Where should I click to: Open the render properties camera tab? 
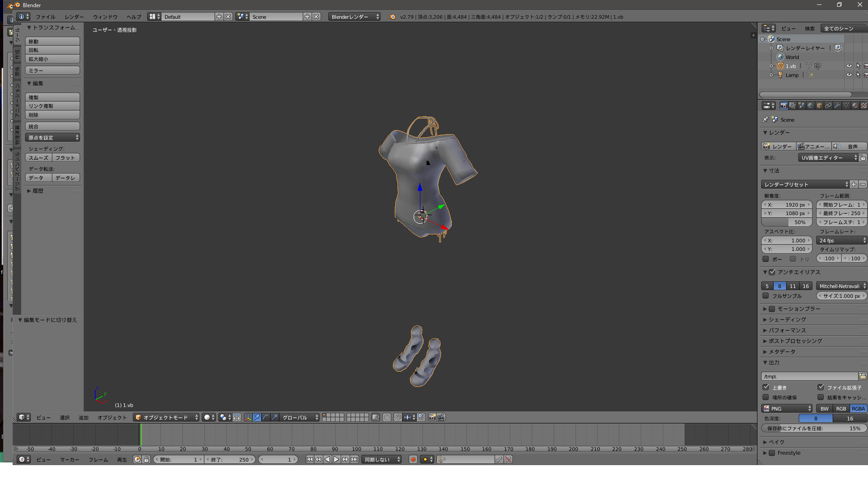coord(783,106)
